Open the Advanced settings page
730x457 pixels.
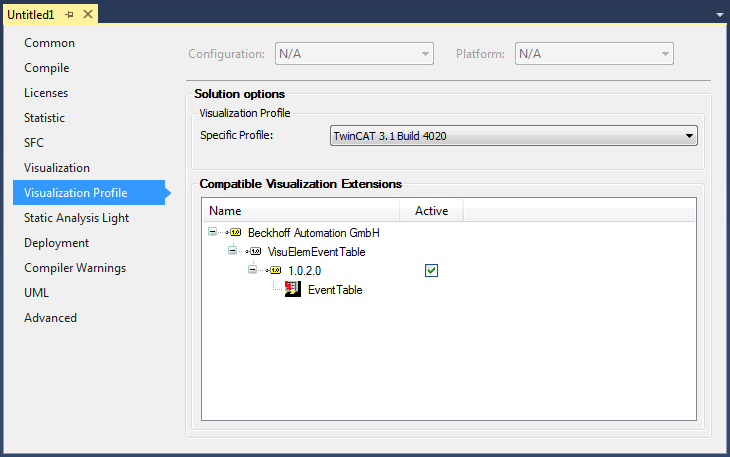[50, 318]
